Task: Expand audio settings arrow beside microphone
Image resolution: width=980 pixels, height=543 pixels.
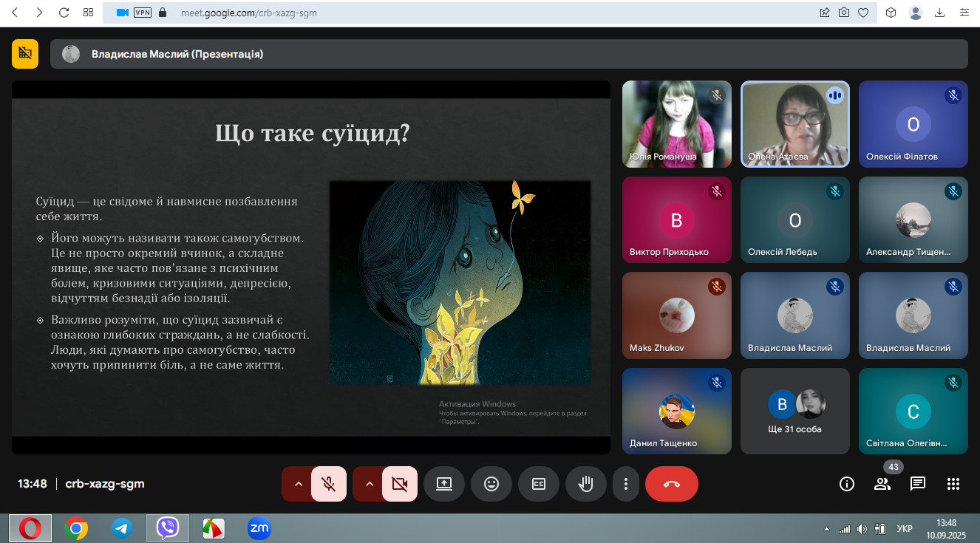Action: 298,484
